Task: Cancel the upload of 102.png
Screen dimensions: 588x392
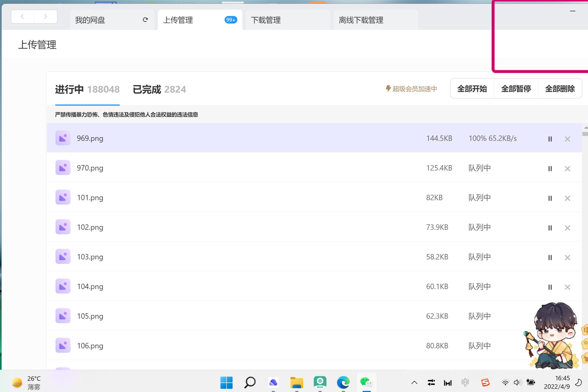Action: pos(567,228)
